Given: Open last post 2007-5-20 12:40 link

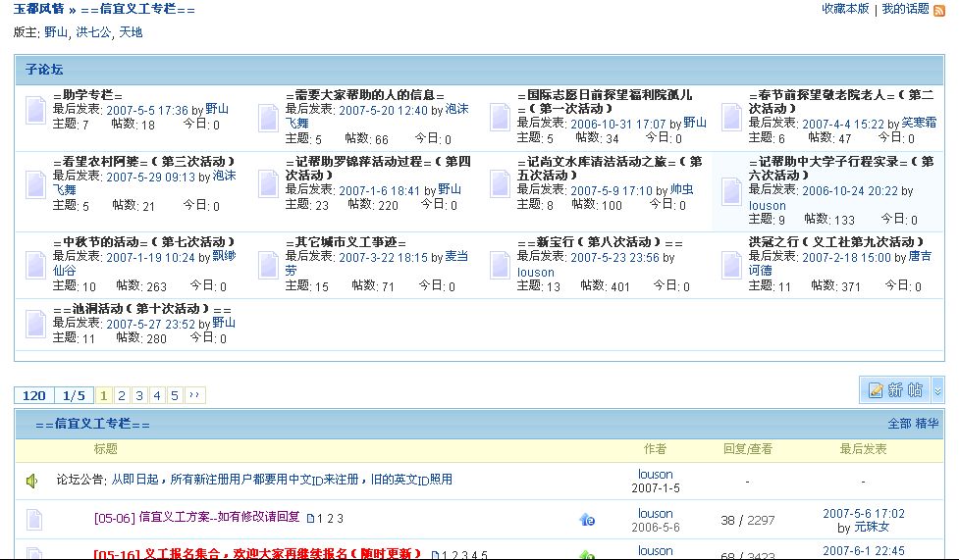Looking at the screenshot, I should (x=383, y=110).
